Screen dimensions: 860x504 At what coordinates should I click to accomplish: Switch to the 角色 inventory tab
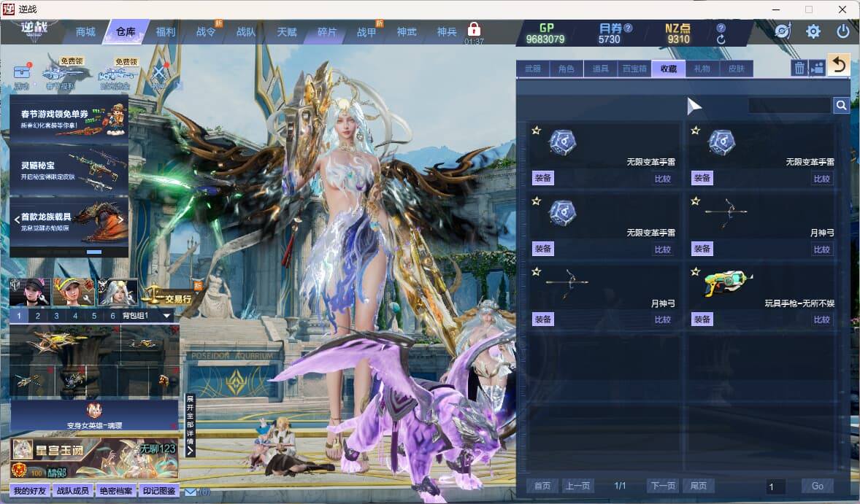[566, 69]
